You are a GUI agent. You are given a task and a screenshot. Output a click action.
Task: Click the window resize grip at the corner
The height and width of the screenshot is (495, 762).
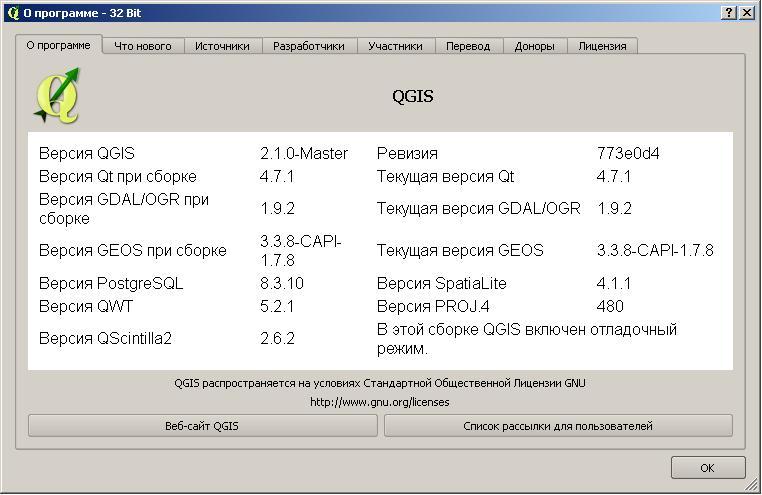[752, 485]
